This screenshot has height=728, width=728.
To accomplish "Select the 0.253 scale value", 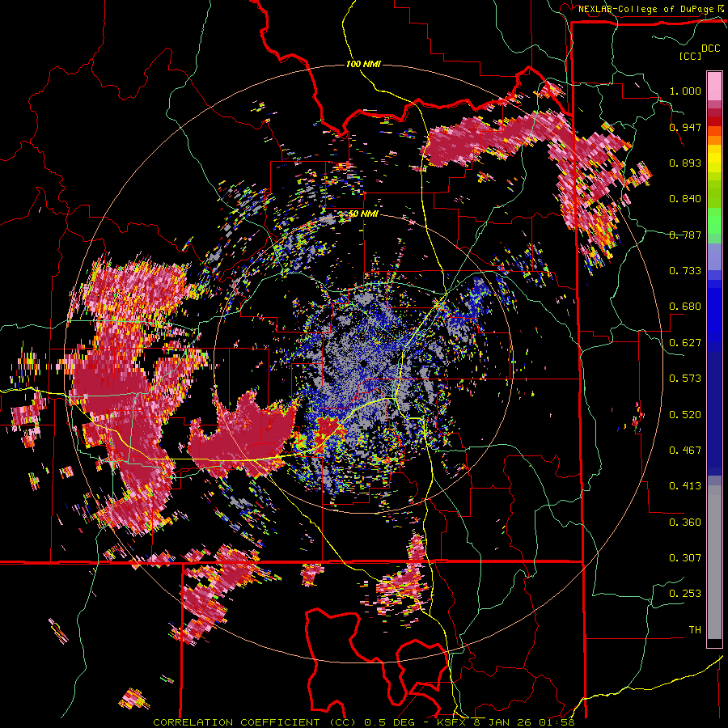I will pos(685,594).
